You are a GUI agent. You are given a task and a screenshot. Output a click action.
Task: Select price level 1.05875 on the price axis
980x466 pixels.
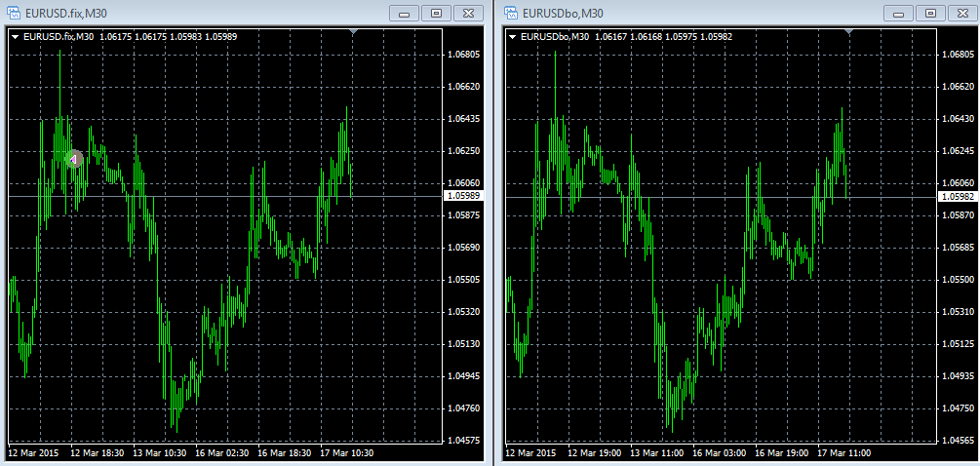[x=464, y=215]
